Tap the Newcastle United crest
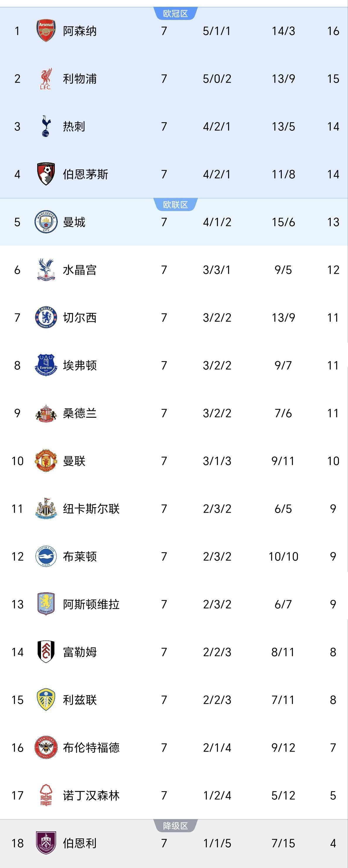348x868 pixels. 46,509
